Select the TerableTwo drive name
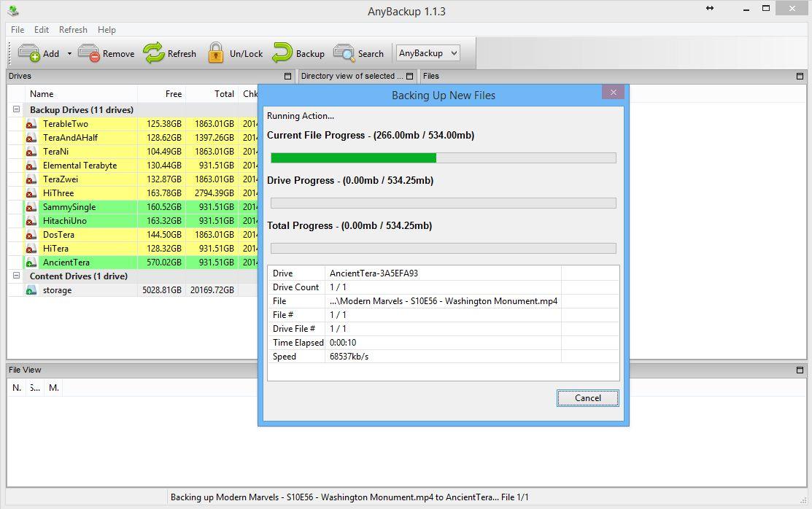The image size is (812, 509). click(x=65, y=124)
